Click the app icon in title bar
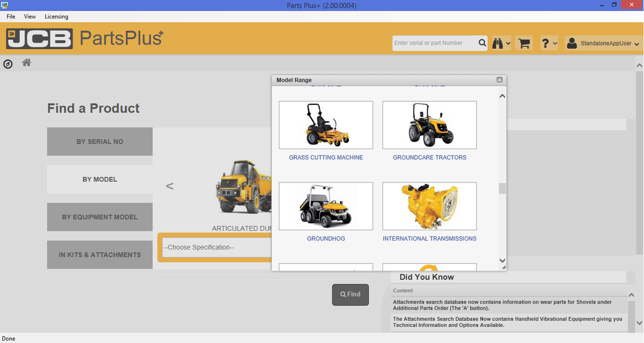 [x=5, y=5]
